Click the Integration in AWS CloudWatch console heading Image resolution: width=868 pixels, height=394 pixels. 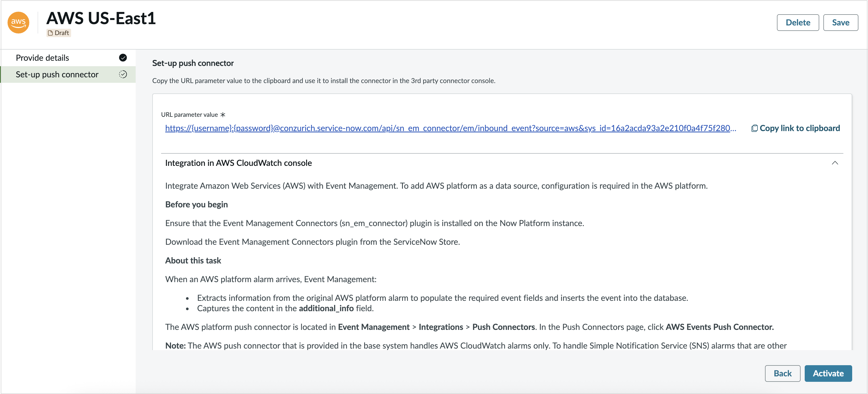click(239, 163)
